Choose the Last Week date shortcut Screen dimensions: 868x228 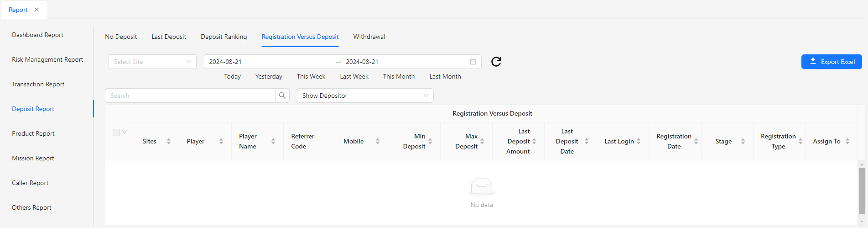pyautogui.click(x=354, y=76)
